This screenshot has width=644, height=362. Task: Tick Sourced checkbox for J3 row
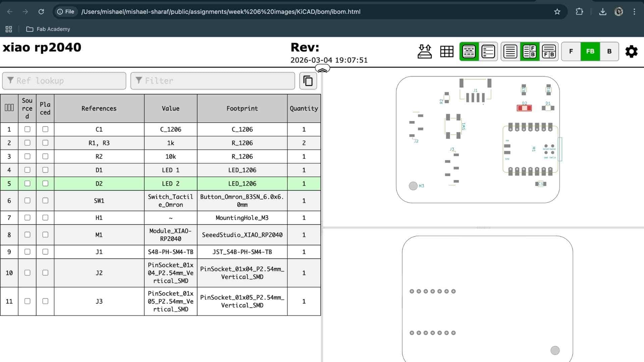pyautogui.click(x=27, y=301)
